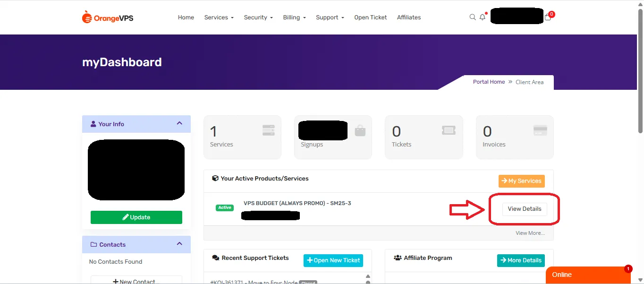
Task: Click the Tickets card ticket icon
Action: point(448,130)
